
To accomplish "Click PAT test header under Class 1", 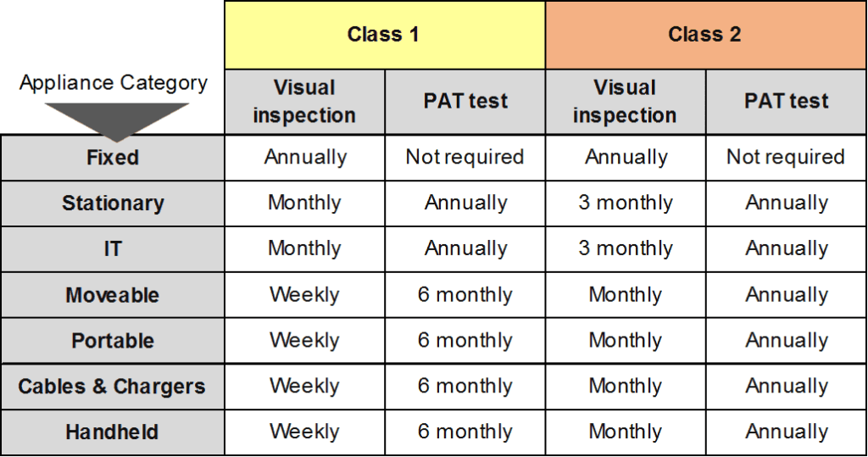I will click(x=465, y=101).
